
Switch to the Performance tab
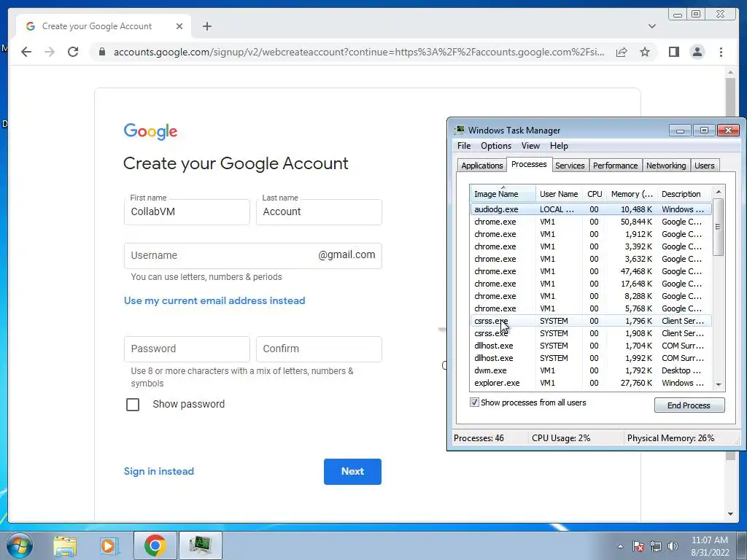(615, 166)
